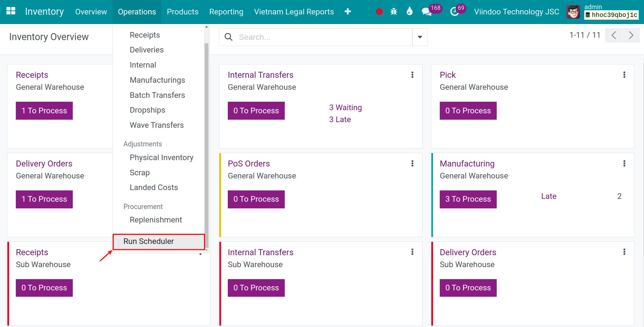Open the bug debug tools icon
Image resolution: width=644 pixels, height=327 pixels.
[x=394, y=12]
